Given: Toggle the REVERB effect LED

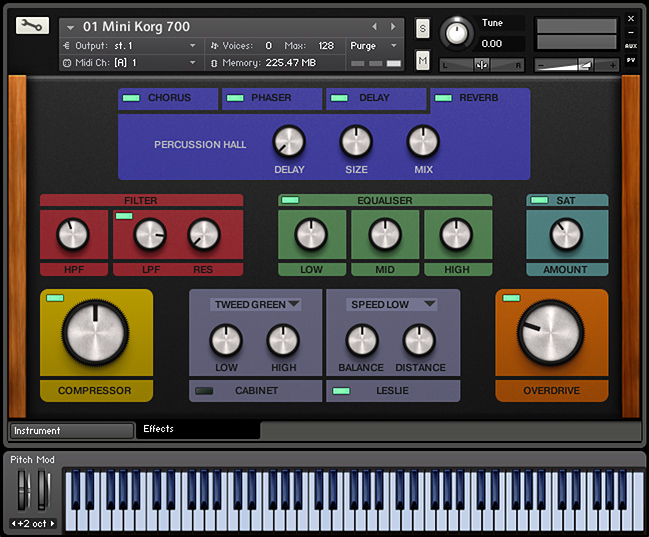Looking at the screenshot, I should pyautogui.click(x=443, y=98).
